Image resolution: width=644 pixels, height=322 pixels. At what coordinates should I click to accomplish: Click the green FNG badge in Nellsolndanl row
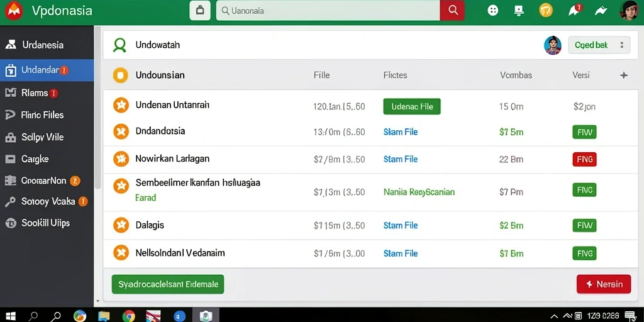pos(584,253)
